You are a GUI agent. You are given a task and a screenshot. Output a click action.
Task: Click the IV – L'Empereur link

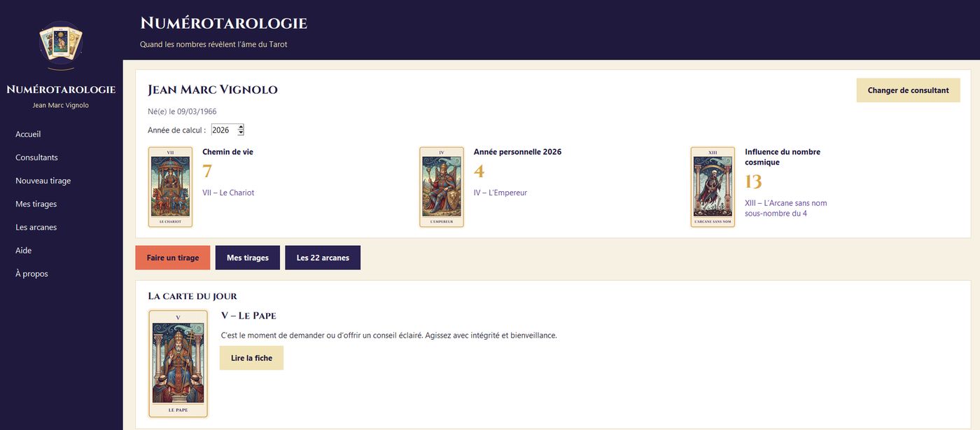pos(500,193)
